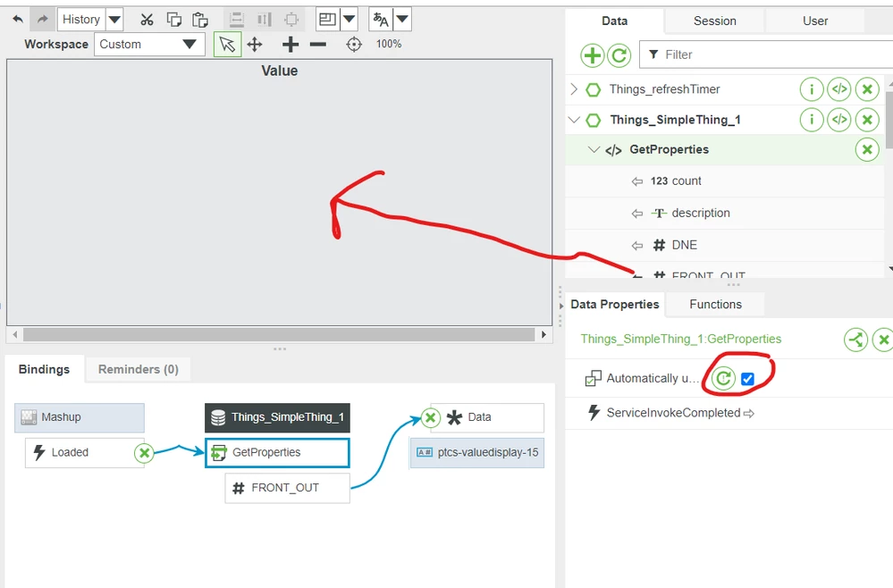The image size is (893, 588).
Task: Select the count property row
Action: click(x=724, y=181)
